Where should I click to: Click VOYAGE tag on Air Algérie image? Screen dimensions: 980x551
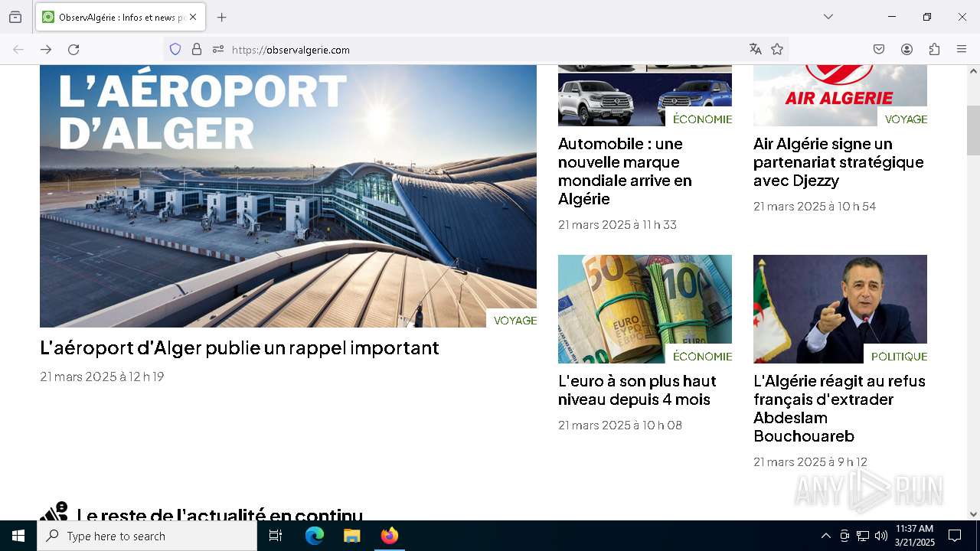tap(906, 119)
